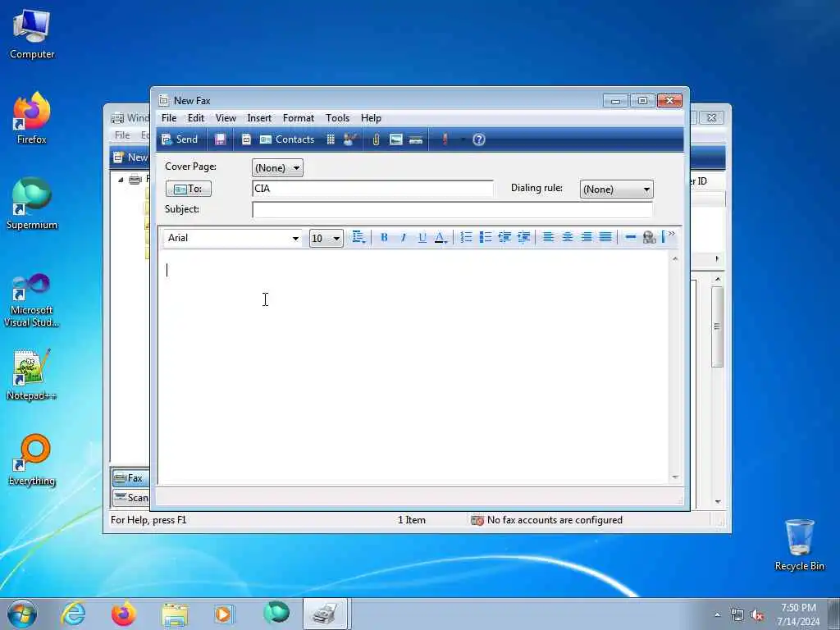Open the Format menu
The height and width of the screenshot is (630, 840).
point(299,118)
